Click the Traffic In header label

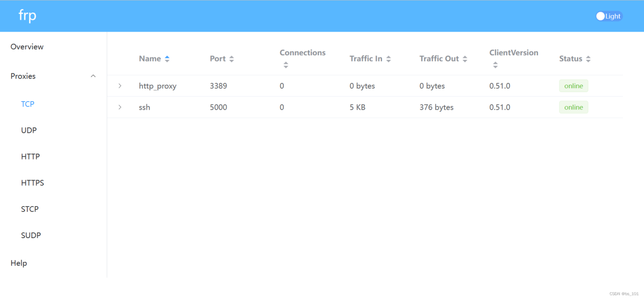(366, 59)
